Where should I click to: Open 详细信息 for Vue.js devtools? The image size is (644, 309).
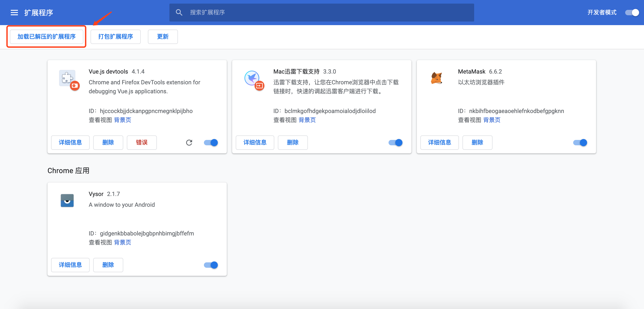[70, 143]
